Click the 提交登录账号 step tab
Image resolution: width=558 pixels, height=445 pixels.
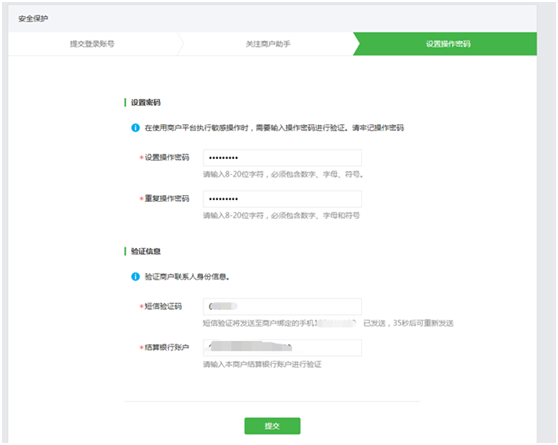(x=92, y=44)
